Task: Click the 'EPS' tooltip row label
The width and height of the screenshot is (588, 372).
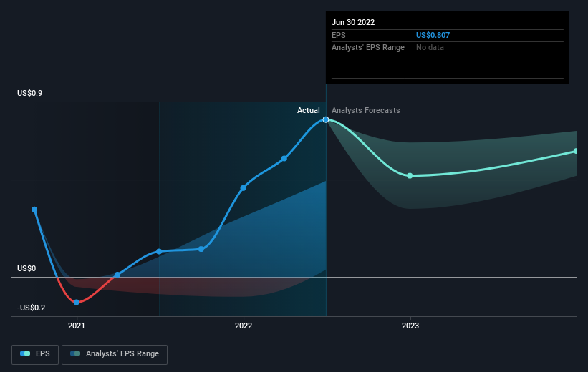Action: pyautogui.click(x=339, y=35)
